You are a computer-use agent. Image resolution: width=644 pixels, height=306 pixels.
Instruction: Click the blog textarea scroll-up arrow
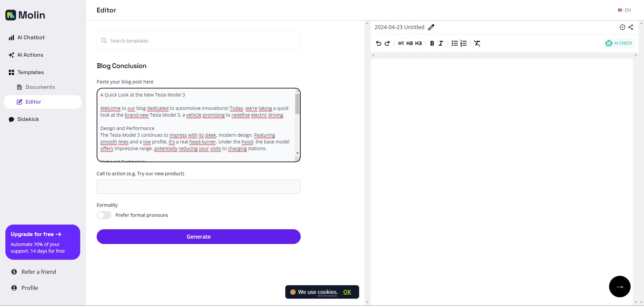[297, 91]
